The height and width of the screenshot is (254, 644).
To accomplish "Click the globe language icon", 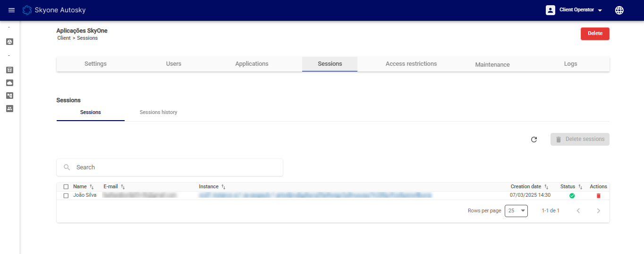I will pyautogui.click(x=619, y=10).
